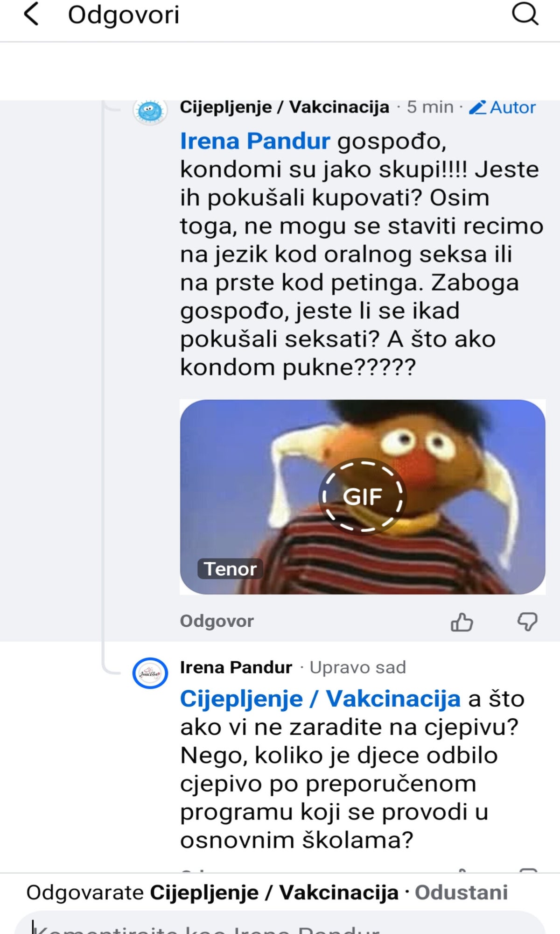Image resolution: width=560 pixels, height=934 pixels.
Task: Tap the Autor pencil badge
Action: point(502,107)
